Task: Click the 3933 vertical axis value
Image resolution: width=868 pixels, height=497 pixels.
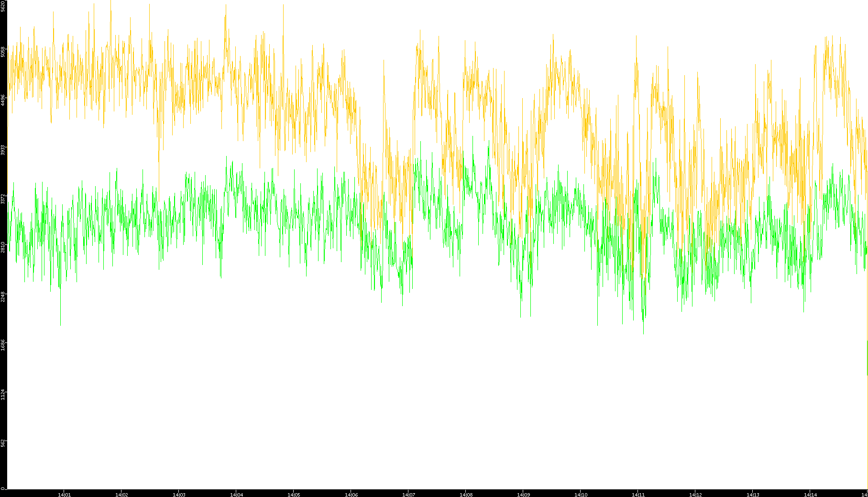Action: tap(3, 150)
